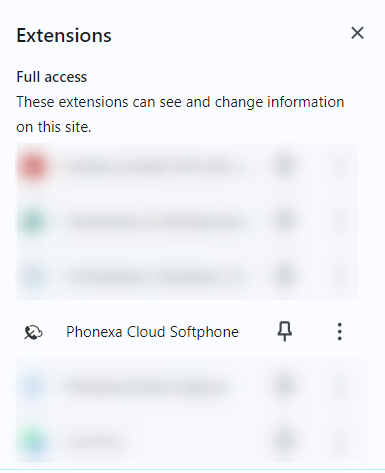The width and height of the screenshot is (385, 473).
Task: Select the last blurred extension name
Action: click(93, 442)
